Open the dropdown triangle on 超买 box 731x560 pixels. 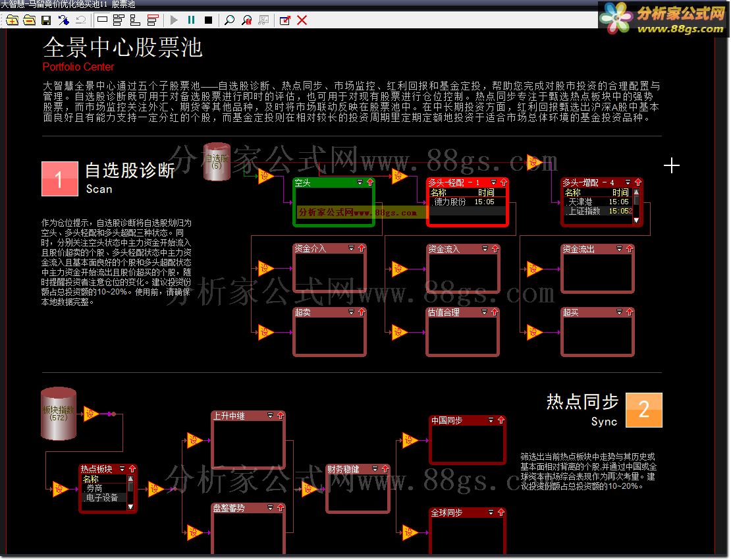point(620,312)
